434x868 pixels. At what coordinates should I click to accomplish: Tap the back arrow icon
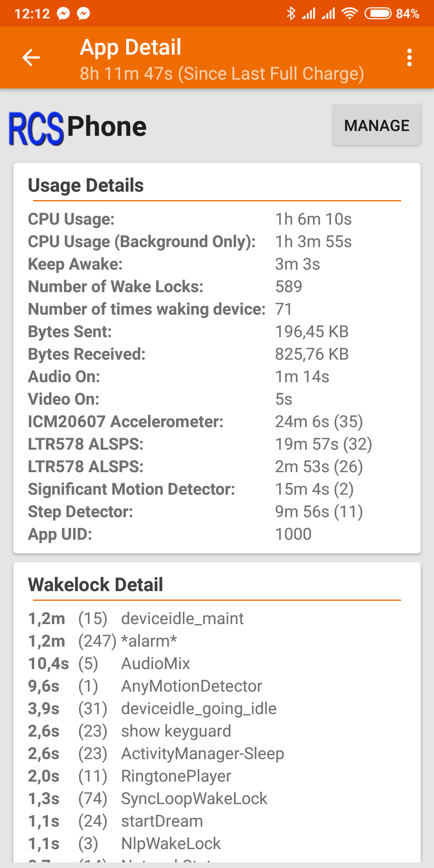click(31, 57)
